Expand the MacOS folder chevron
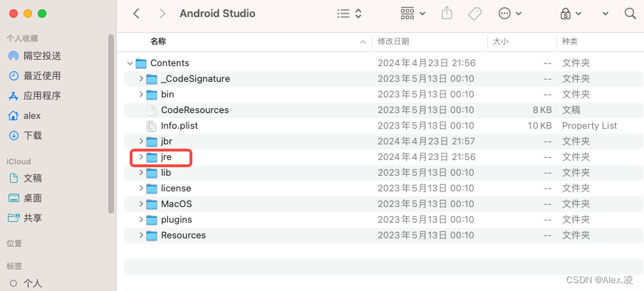 coord(141,203)
